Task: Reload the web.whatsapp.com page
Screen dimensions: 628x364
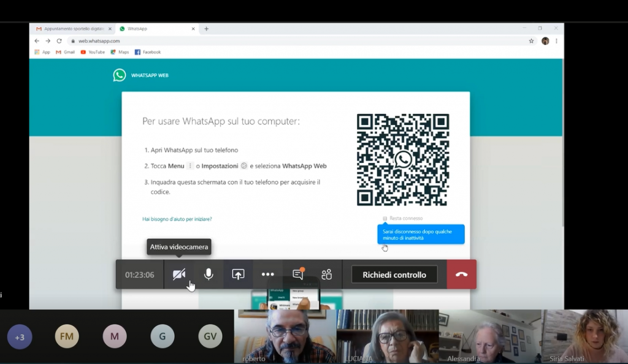Action: tap(59, 41)
